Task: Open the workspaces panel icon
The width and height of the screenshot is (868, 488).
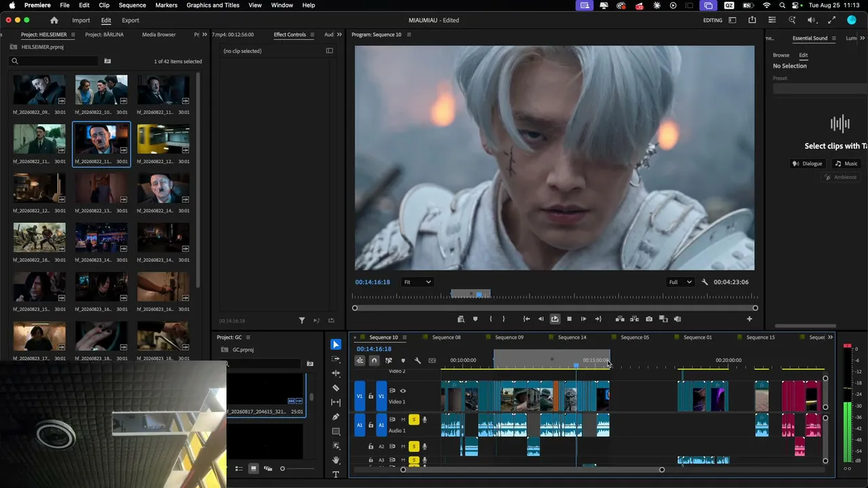Action: pos(732,20)
